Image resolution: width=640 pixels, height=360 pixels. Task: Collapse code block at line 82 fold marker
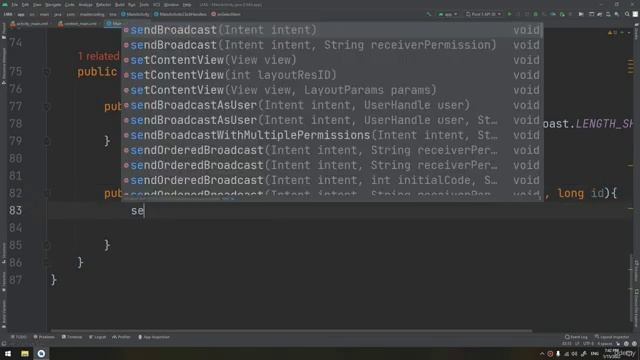[47, 193]
